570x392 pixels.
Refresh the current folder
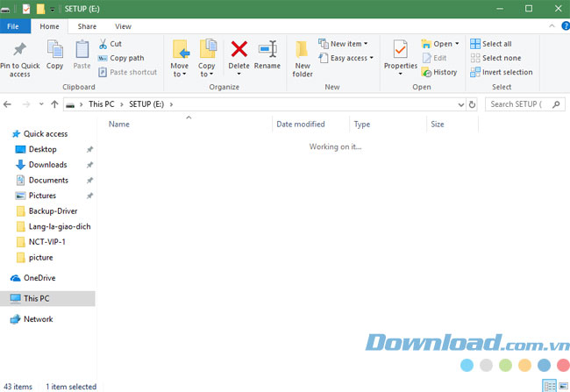tap(472, 104)
